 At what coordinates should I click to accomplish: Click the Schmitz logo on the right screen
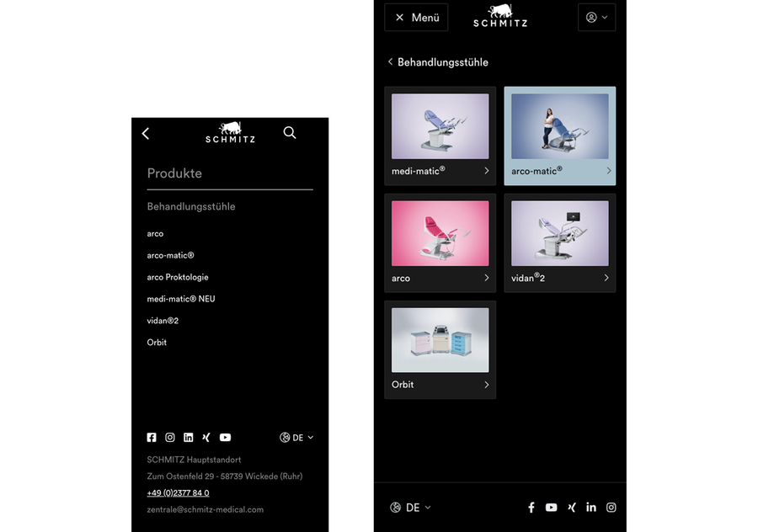click(499, 16)
